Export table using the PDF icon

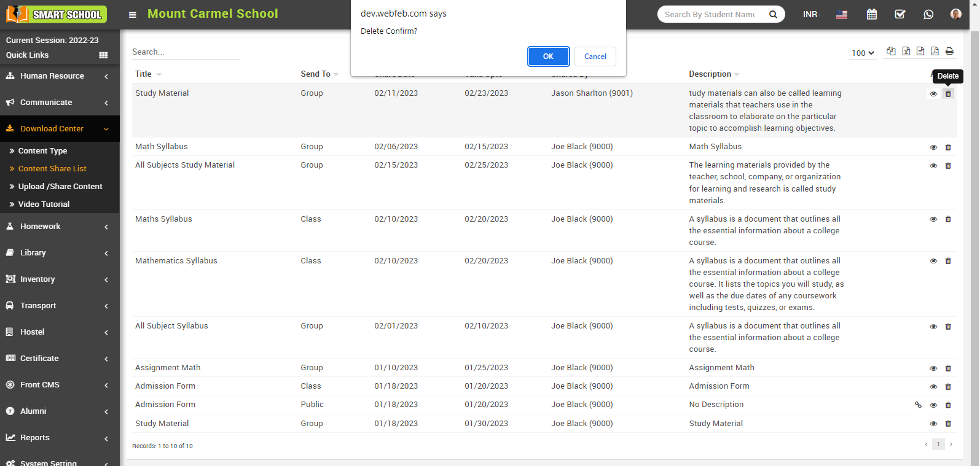935,52
